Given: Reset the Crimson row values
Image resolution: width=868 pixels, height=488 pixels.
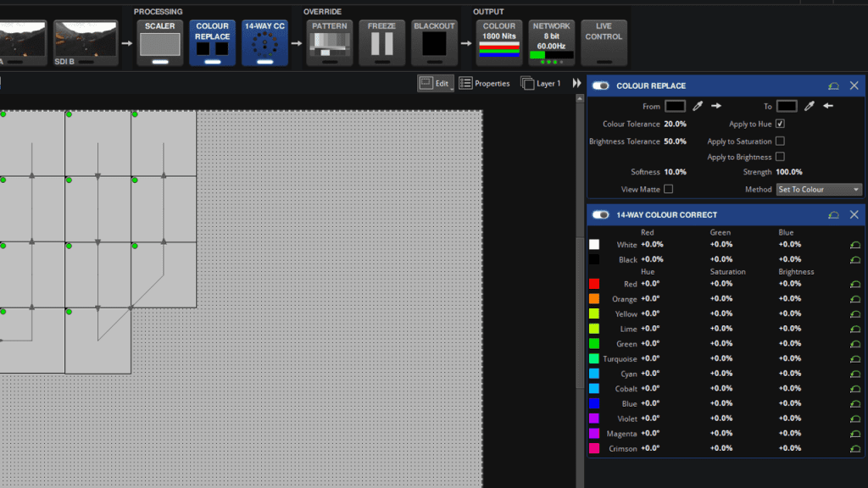Looking at the screenshot, I should (855, 448).
